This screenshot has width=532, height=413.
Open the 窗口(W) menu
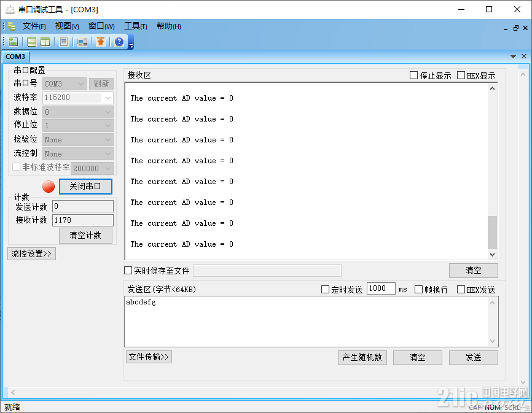[x=101, y=26]
